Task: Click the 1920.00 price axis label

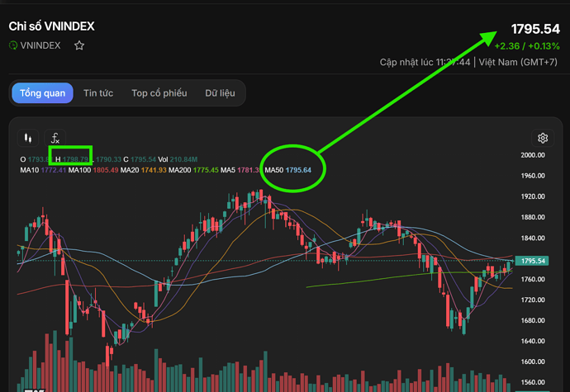Action: pos(533,196)
